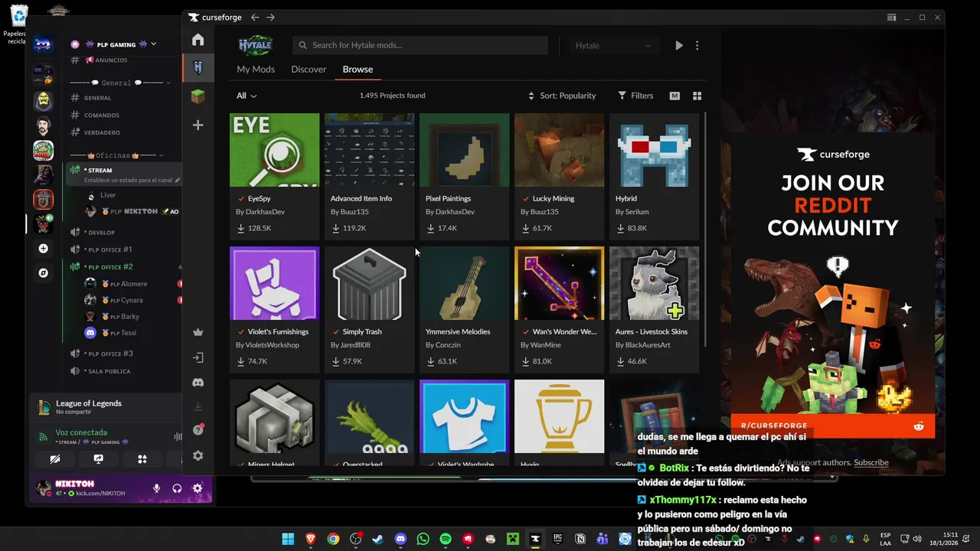Viewport: 980px width, 551px height.
Task: Open Ymmersive Melodies mod title
Action: click(458, 331)
